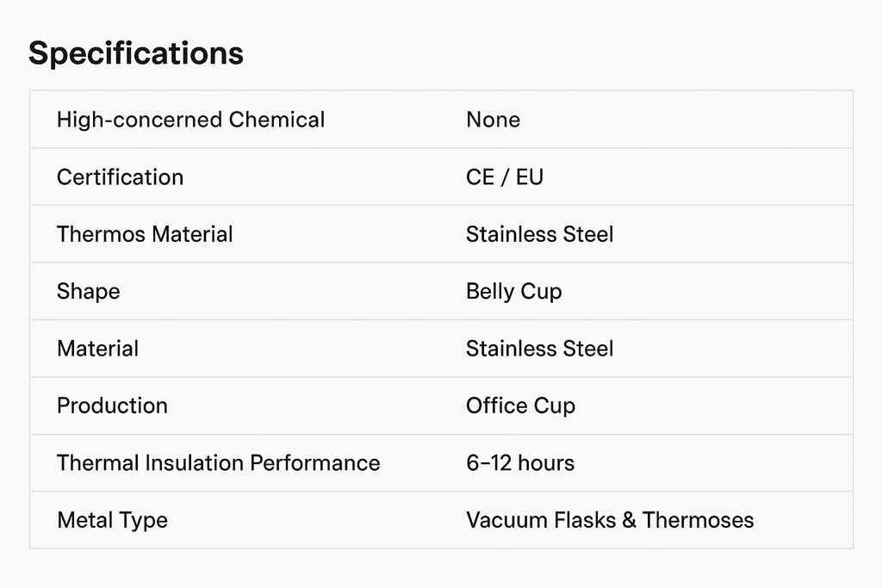The width and height of the screenshot is (882, 588).
Task: Select the Material row label
Action: 97,349
